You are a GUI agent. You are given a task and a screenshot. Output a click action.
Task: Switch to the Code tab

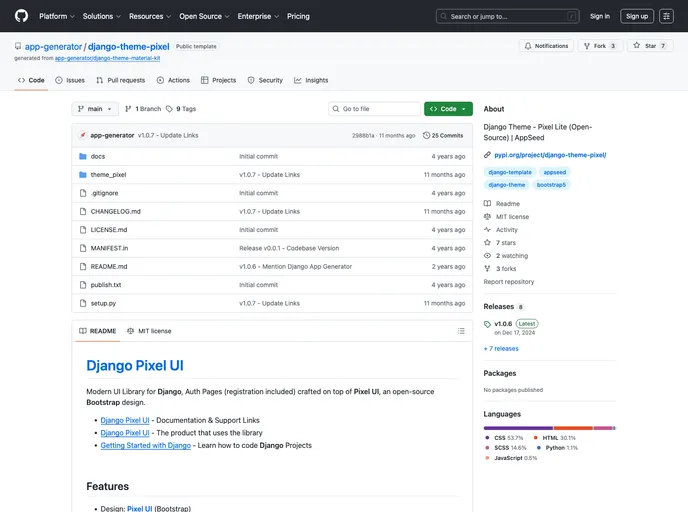tap(31, 80)
